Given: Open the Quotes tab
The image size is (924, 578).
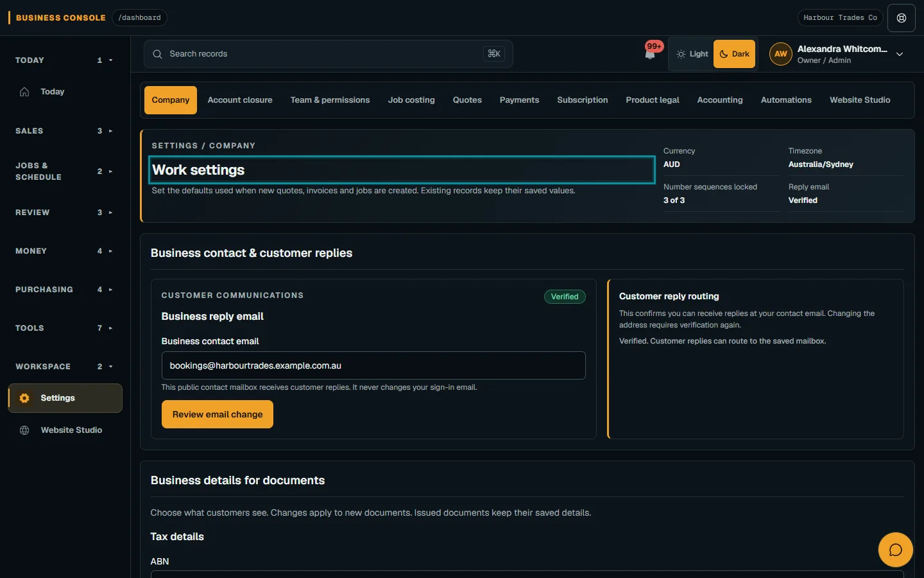Looking at the screenshot, I should tap(467, 100).
